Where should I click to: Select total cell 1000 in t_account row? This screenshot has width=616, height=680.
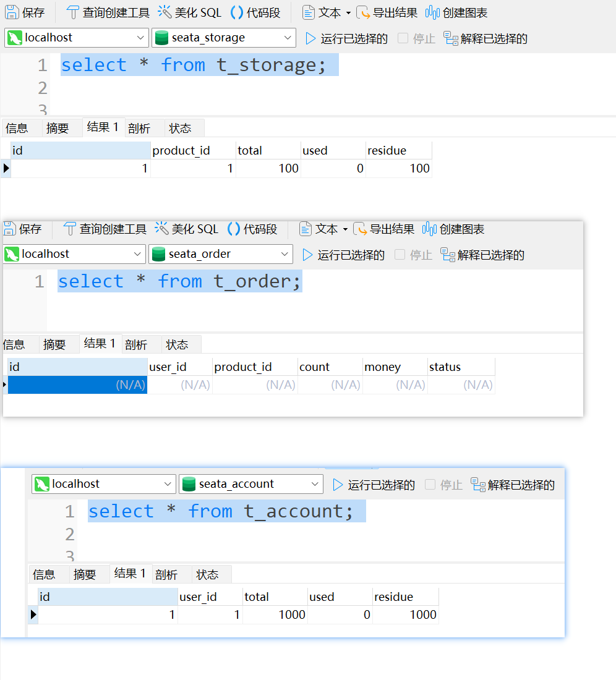(x=275, y=614)
